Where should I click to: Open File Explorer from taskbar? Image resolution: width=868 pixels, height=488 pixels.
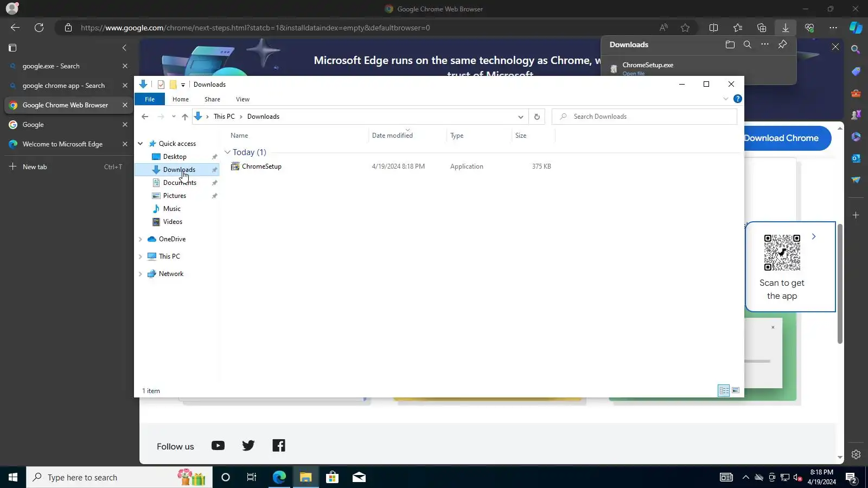(x=306, y=477)
